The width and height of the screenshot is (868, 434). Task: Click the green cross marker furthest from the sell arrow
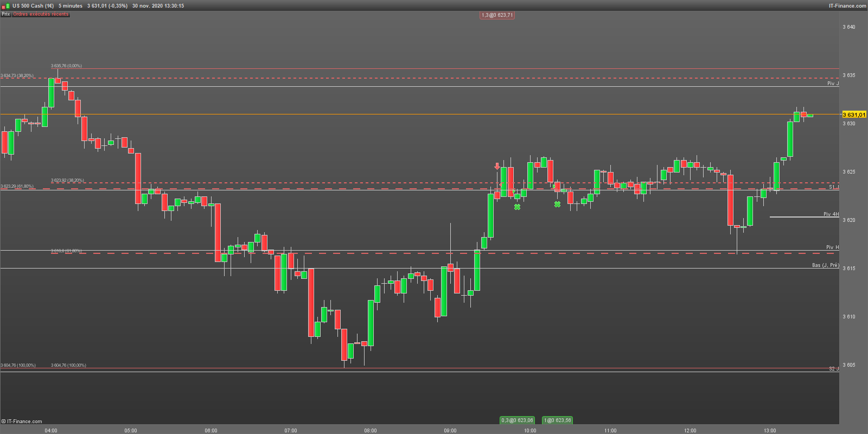click(x=557, y=204)
